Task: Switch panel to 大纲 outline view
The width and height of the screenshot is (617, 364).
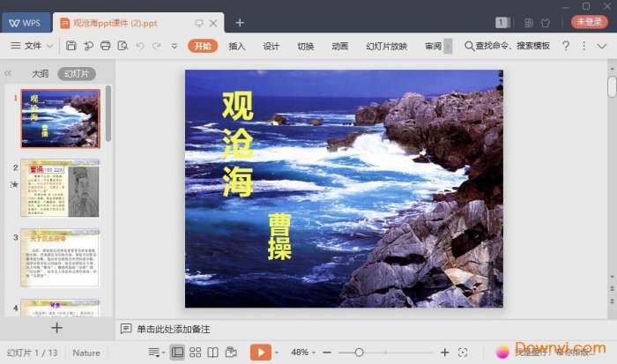Action: [40, 74]
